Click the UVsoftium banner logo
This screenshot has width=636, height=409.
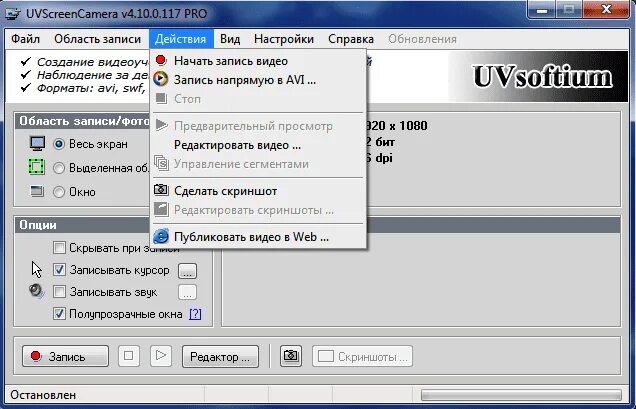[x=542, y=76]
